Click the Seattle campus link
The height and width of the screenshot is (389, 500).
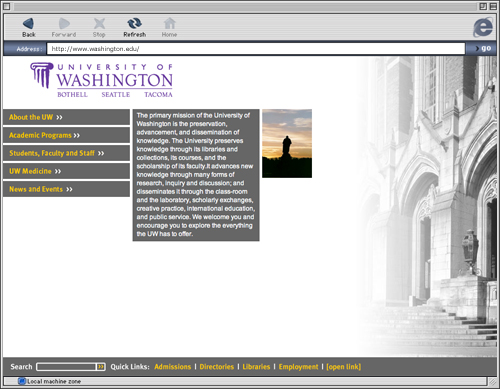click(116, 95)
